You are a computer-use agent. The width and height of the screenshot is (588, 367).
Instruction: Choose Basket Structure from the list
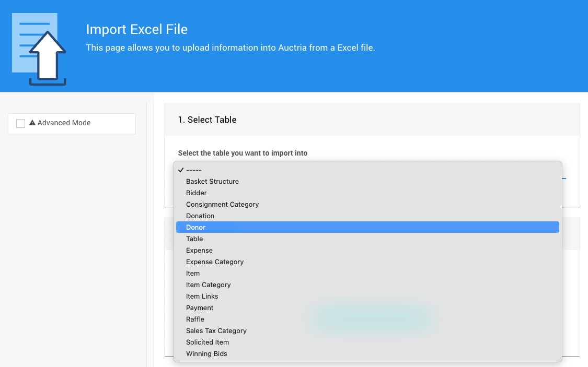[212, 181]
